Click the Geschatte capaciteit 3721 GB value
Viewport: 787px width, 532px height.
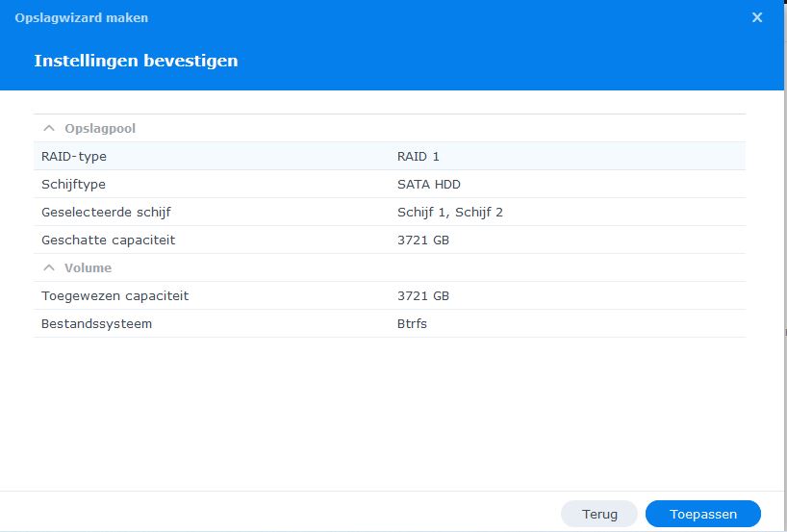422,240
